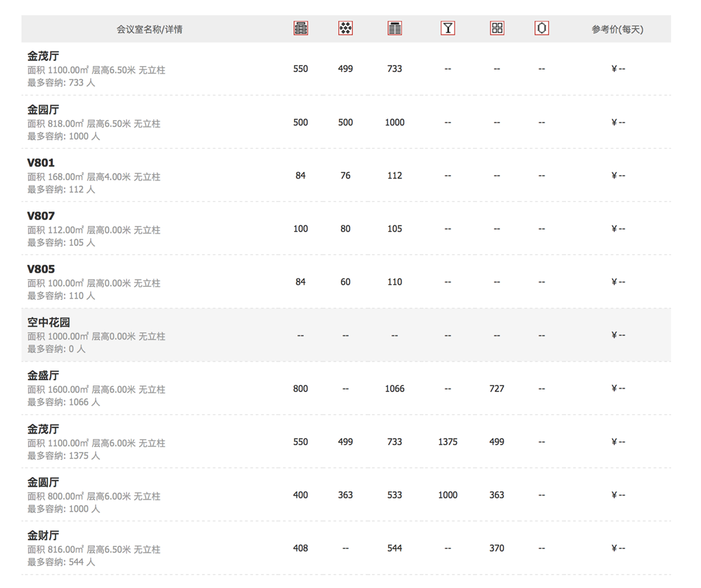The height and width of the screenshot is (588, 701).
Task: Open the 金园厅 room details
Action: [43, 110]
